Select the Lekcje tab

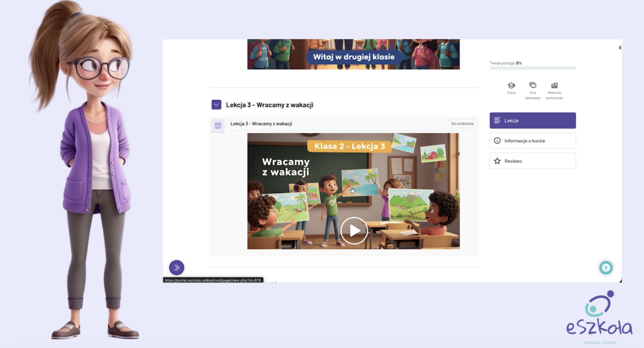point(533,120)
